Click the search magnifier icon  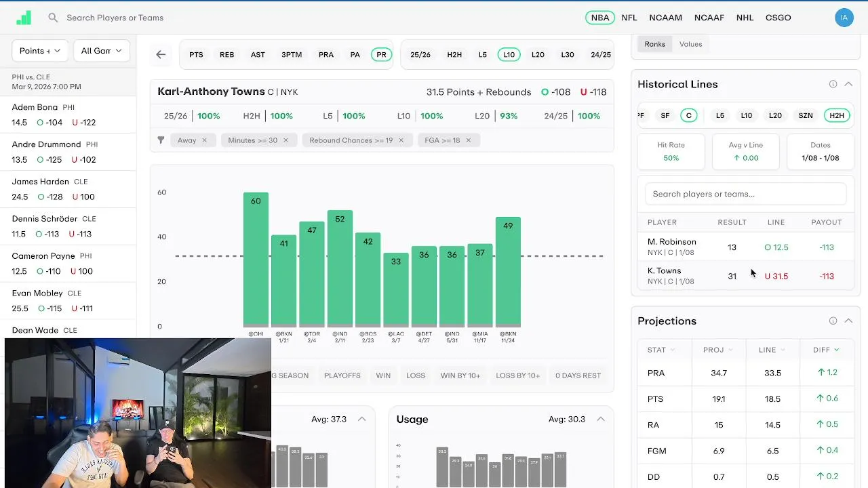click(53, 18)
